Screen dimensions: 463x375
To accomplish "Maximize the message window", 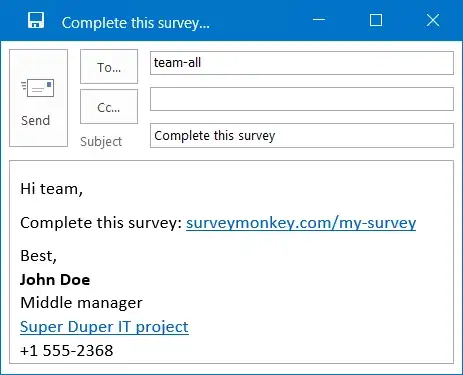I will point(376,20).
